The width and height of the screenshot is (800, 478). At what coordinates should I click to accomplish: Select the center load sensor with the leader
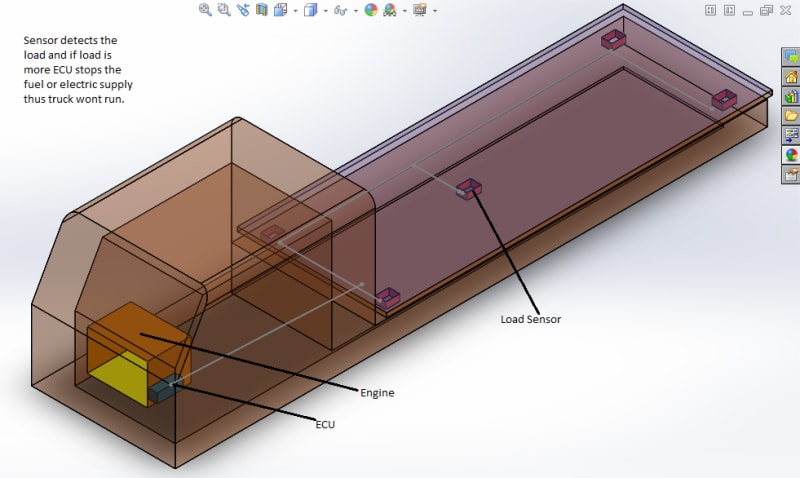[x=469, y=189]
